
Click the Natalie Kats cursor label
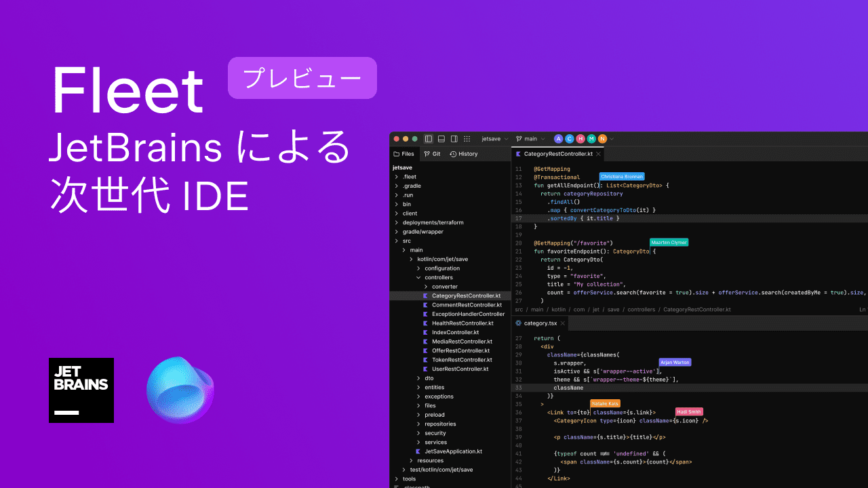click(x=606, y=403)
